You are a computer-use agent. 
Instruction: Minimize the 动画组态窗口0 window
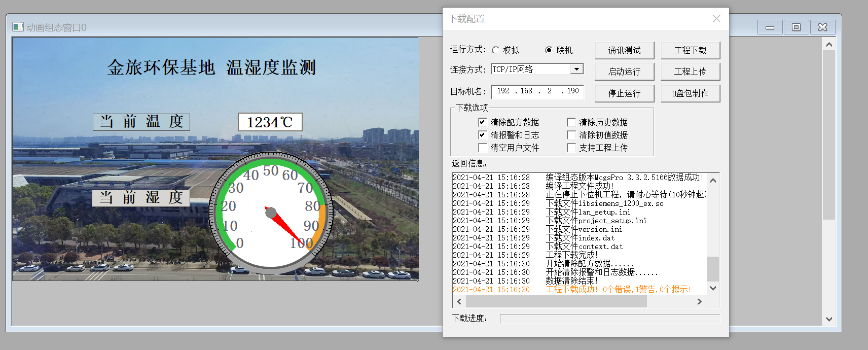770,27
